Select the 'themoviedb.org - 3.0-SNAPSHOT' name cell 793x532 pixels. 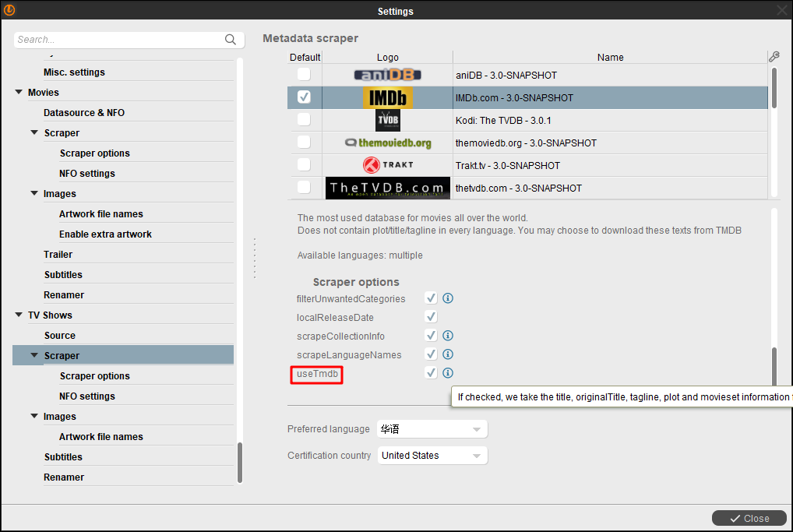pyautogui.click(x=611, y=143)
